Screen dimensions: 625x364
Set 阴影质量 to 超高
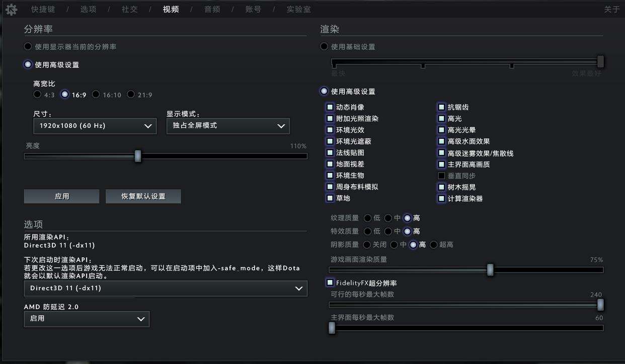pyautogui.click(x=434, y=245)
